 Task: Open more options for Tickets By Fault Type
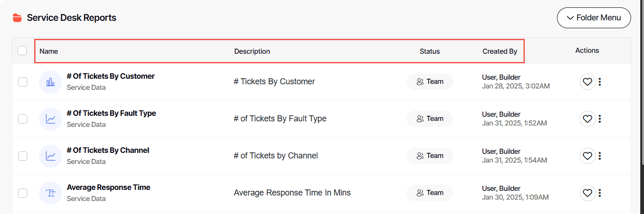tap(600, 119)
